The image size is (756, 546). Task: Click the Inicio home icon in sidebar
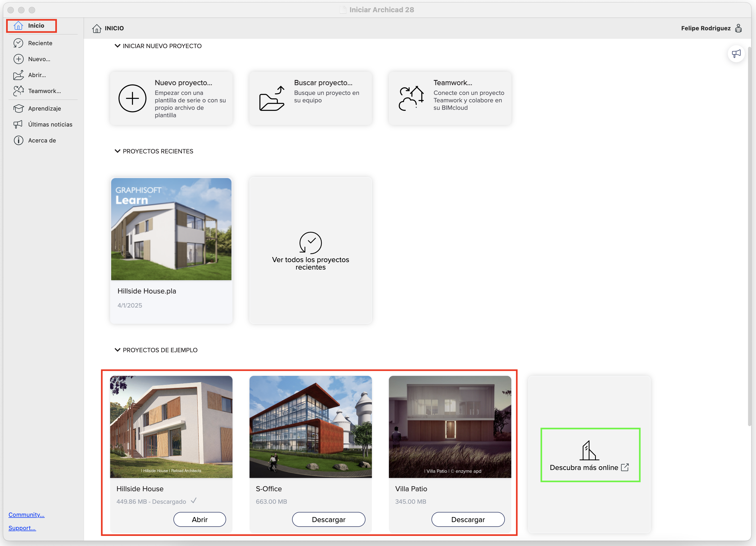pos(18,26)
